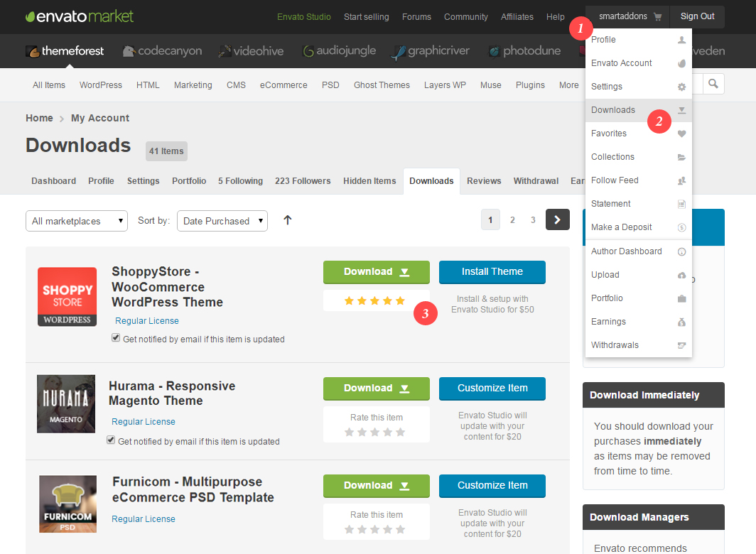Click Customize Item for Furnicom
The image size is (756, 554).
tap(492, 486)
